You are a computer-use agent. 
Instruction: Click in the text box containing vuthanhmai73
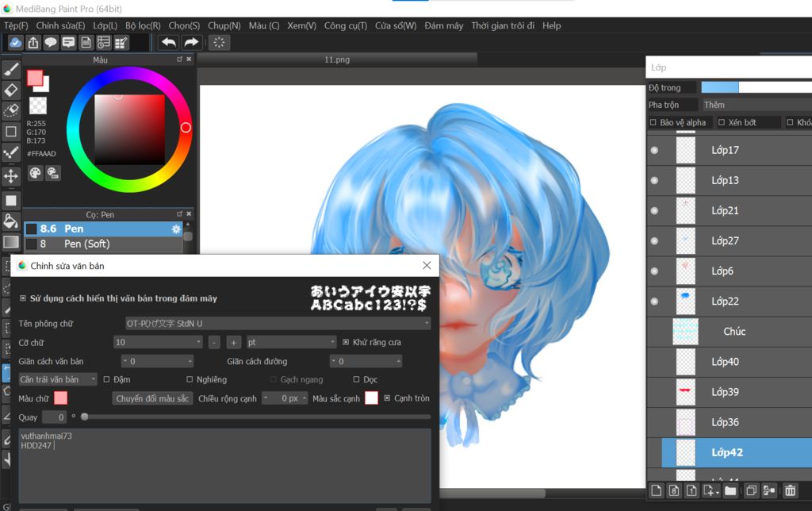coord(224,465)
